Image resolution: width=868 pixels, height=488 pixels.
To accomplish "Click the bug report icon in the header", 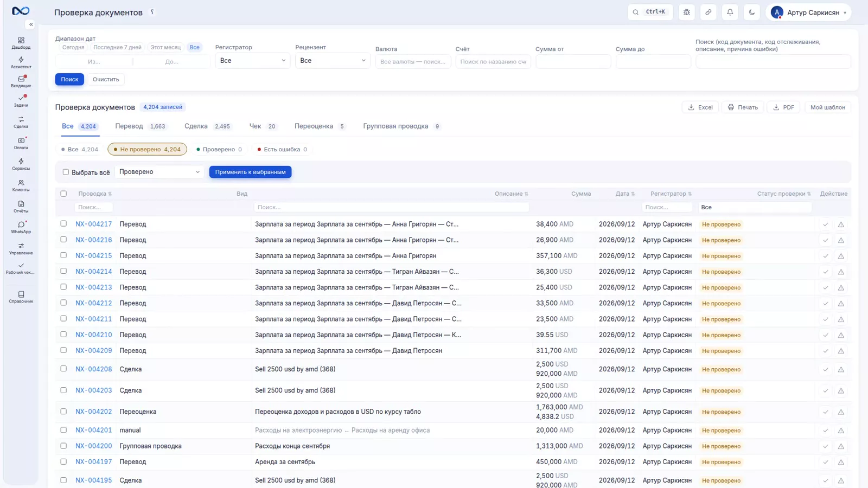I will pyautogui.click(x=687, y=12).
